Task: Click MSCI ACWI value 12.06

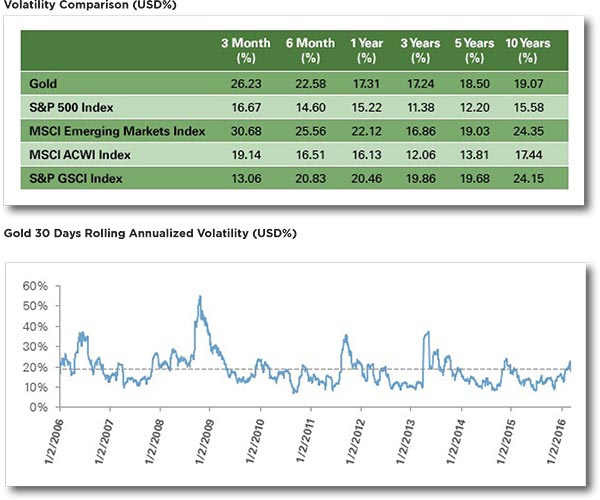Action: point(421,155)
